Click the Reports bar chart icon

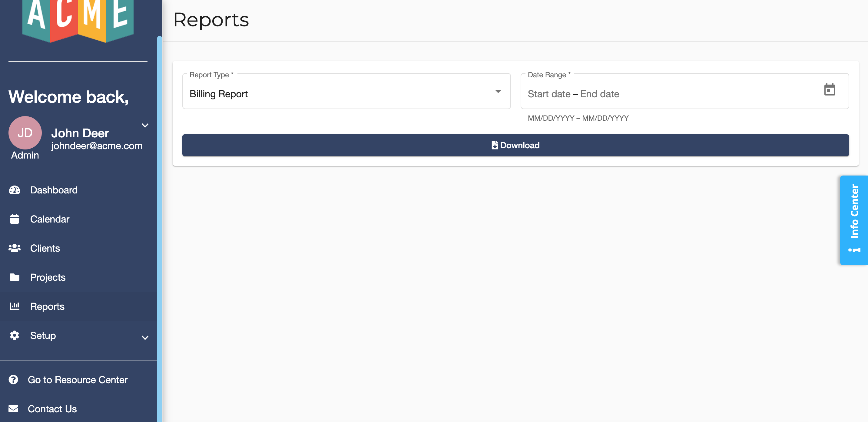pyautogui.click(x=15, y=306)
